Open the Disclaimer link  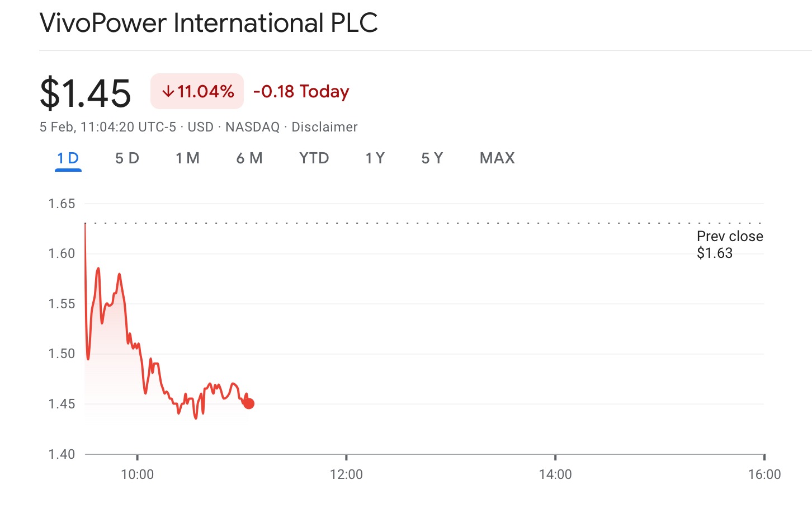pos(324,127)
